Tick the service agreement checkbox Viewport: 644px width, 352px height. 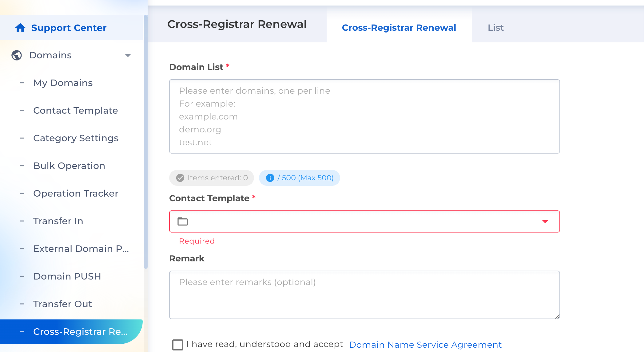point(177,345)
